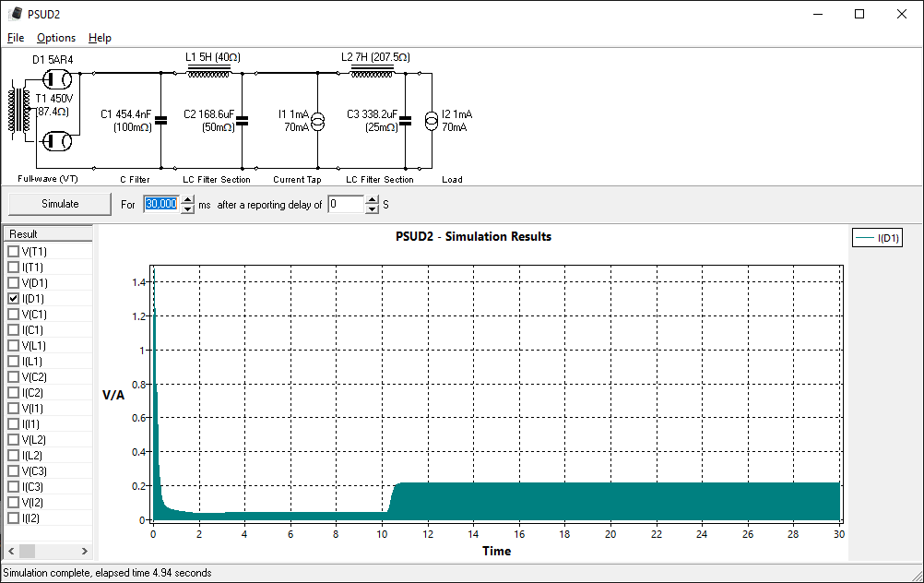Click the C1 454.4nF value label

tap(125, 114)
